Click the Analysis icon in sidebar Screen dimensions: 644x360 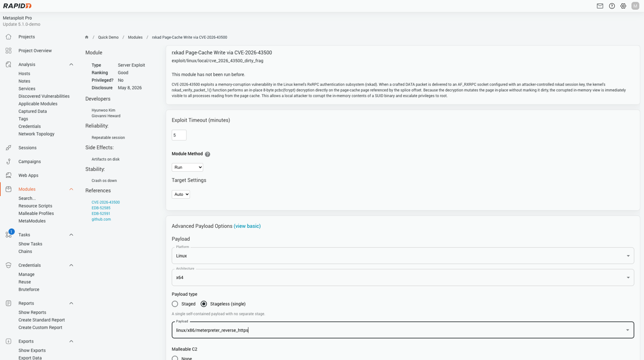[x=8, y=65]
